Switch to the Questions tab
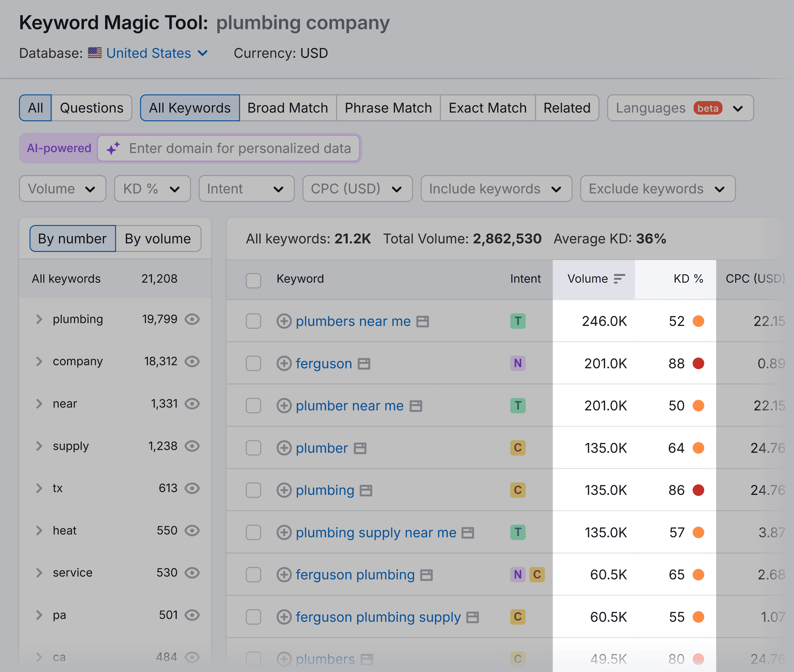The height and width of the screenshot is (672, 794). 91,108
